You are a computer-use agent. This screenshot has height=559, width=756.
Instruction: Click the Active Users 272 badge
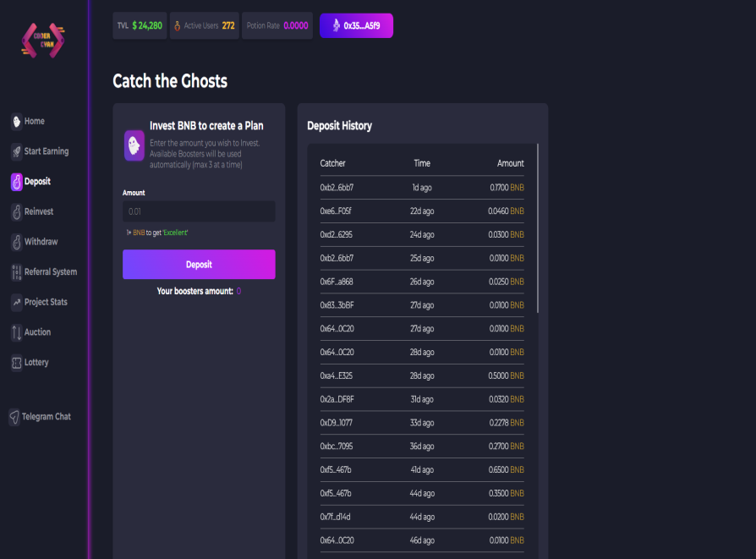[x=205, y=25]
